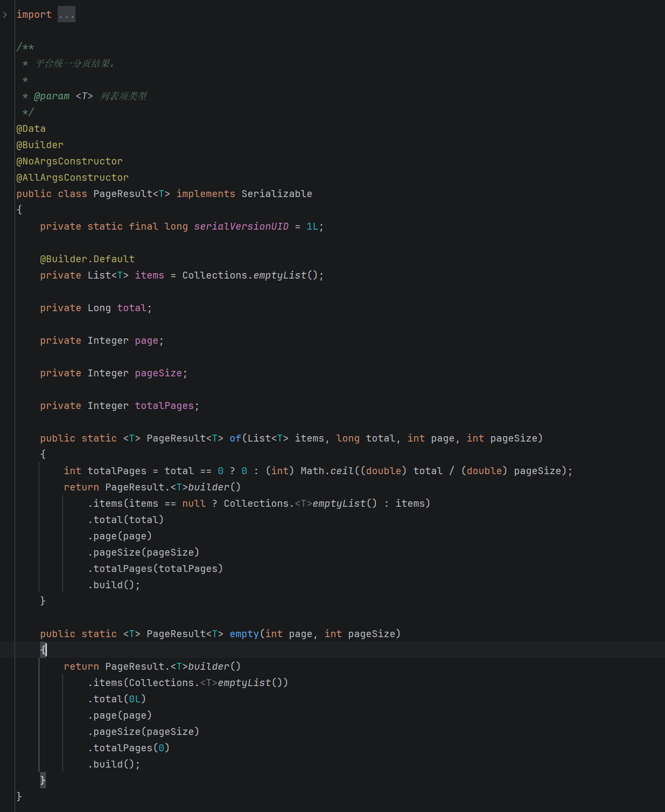The height and width of the screenshot is (812, 665).
Task: Click the "@NoArgsConstructor" annotation
Action: point(70,162)
